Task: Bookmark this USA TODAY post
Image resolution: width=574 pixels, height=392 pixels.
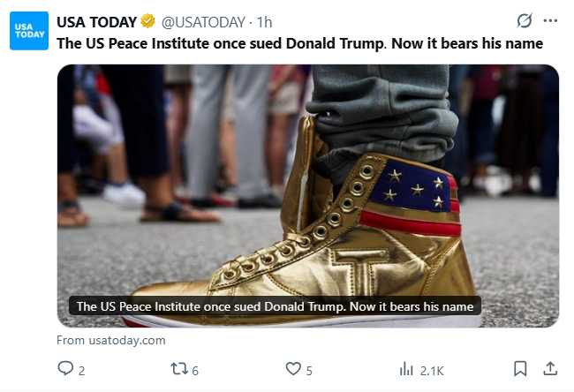Action: [520, 369]
